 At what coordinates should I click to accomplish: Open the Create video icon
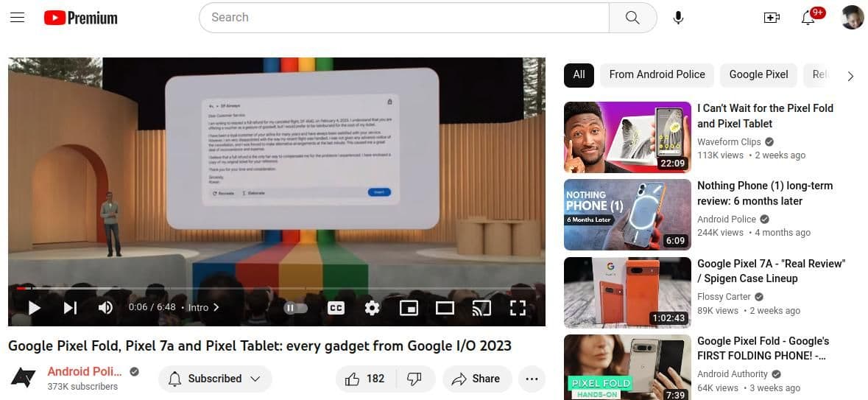(771, 18)
